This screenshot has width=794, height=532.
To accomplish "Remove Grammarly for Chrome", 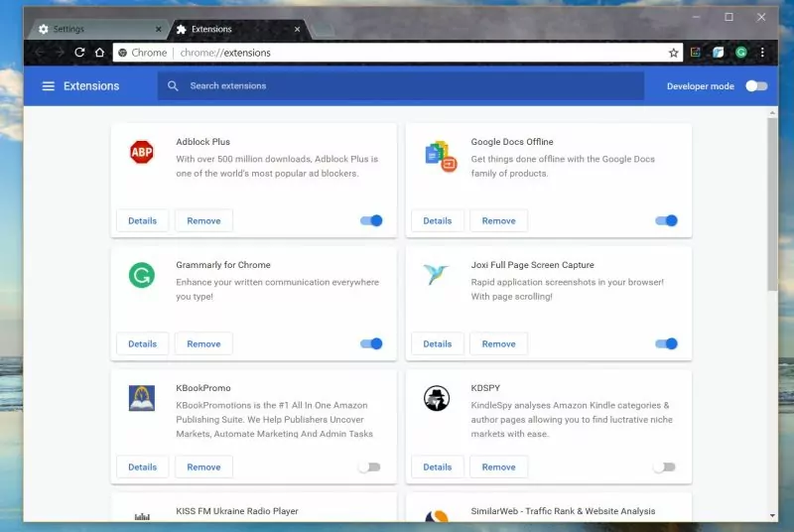I will pos(203,343).
